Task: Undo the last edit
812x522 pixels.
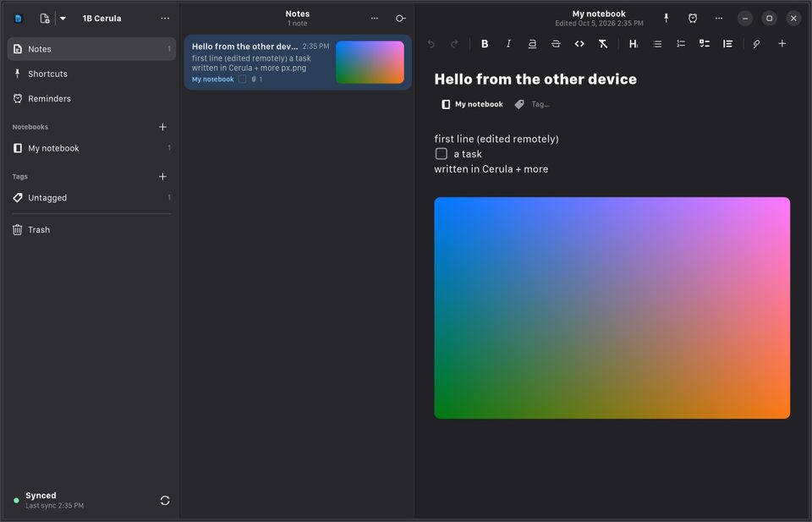Action: point(431,44)
